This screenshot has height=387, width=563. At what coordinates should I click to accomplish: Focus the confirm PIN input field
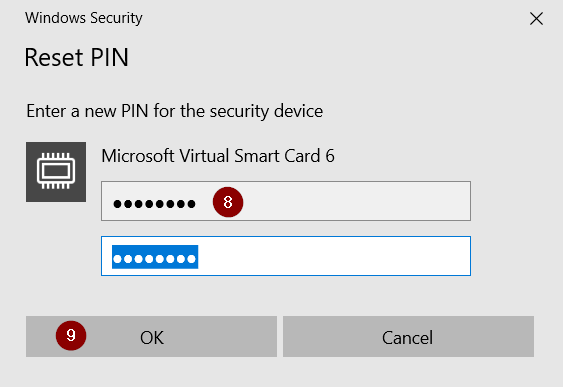click(286, 256)
